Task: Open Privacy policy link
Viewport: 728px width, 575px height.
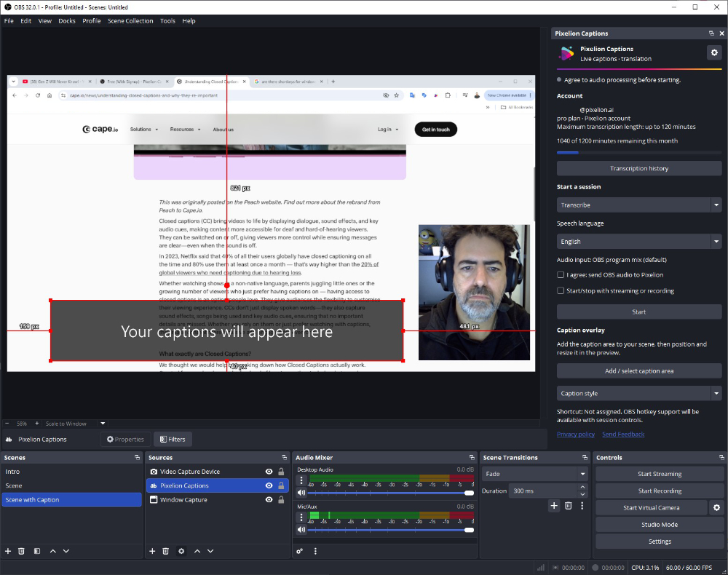Action: pyautogui.click(x=576, y=435)
